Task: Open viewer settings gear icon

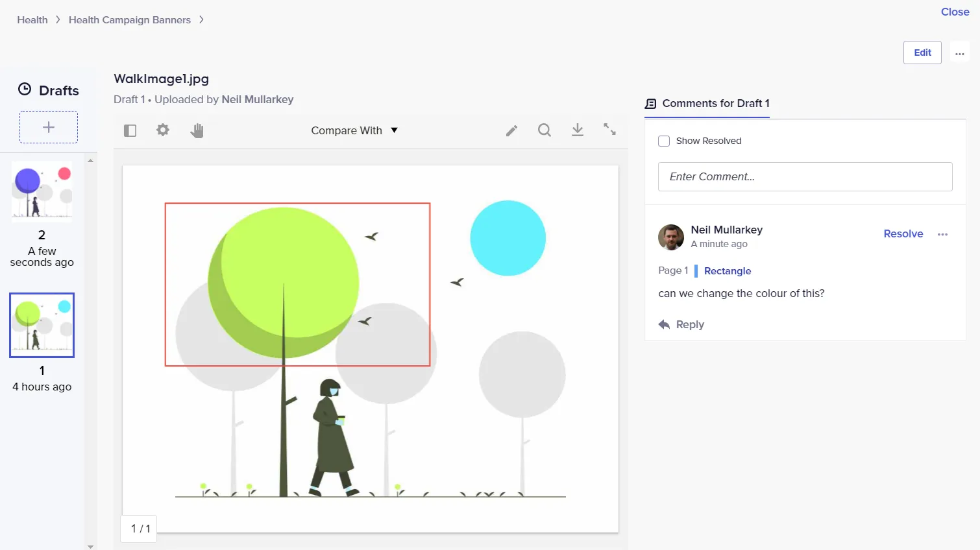Action: point(163,130)
